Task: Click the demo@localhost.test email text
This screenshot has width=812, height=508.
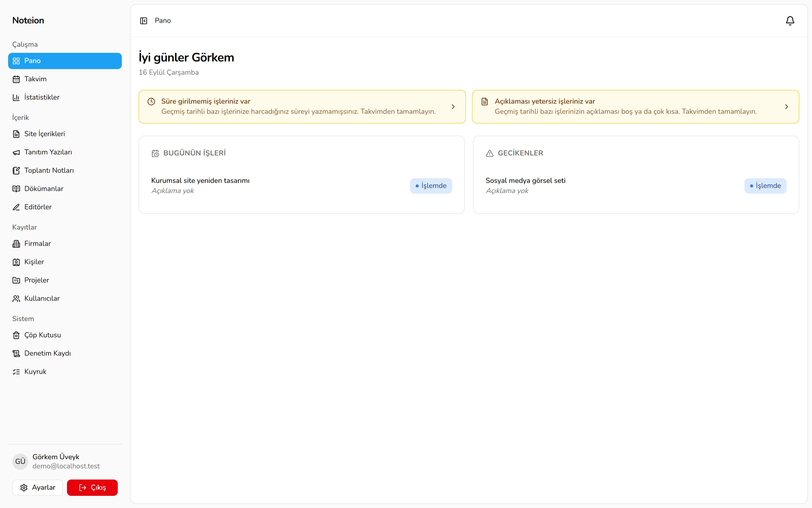Action: pos(66,466)
